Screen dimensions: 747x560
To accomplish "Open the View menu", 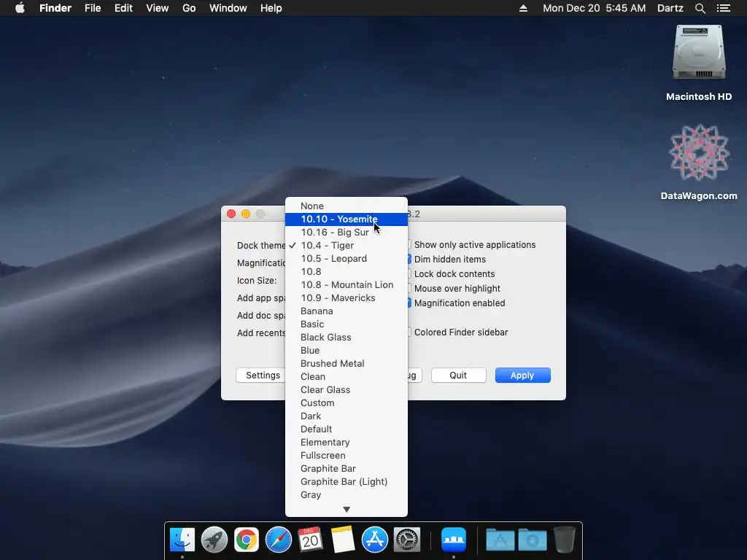I will 158,8.
